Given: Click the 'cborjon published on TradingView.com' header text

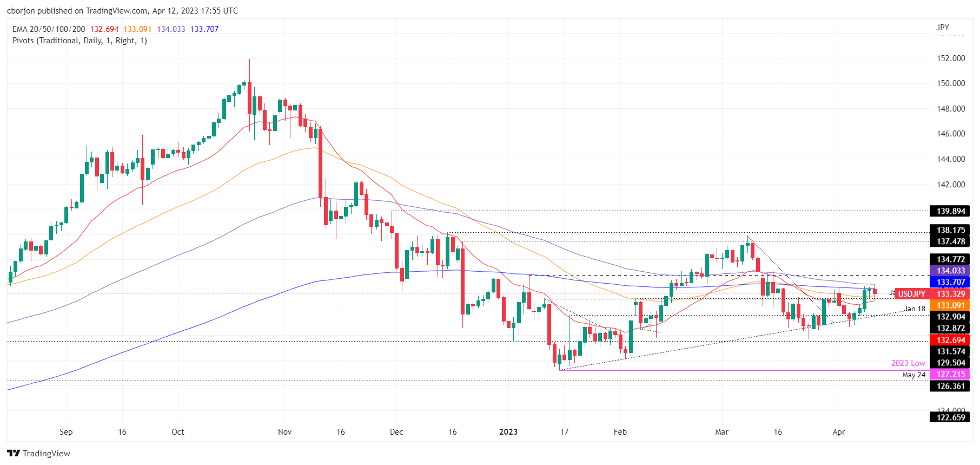Looking at the screenshot, I should pyautogui.click(x=122, y=11).
